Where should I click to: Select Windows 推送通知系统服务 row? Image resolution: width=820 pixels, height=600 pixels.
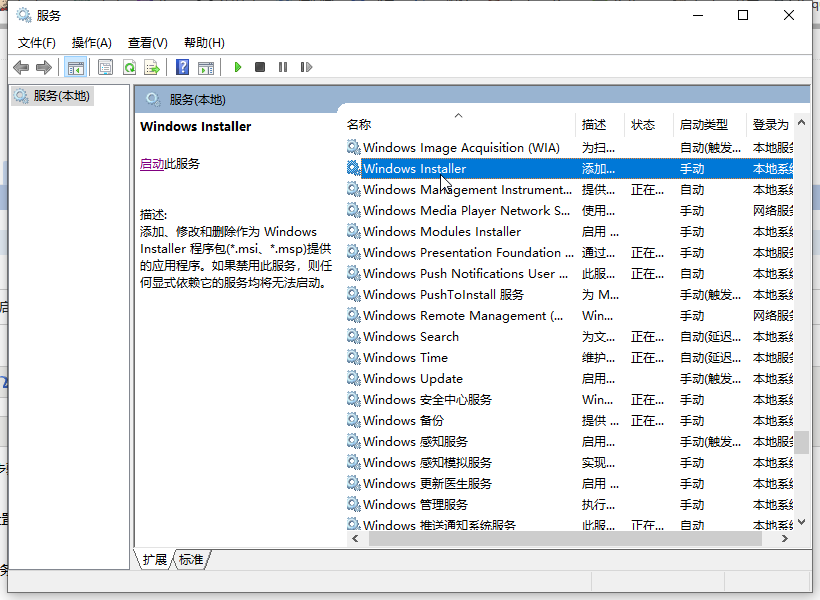570,524
